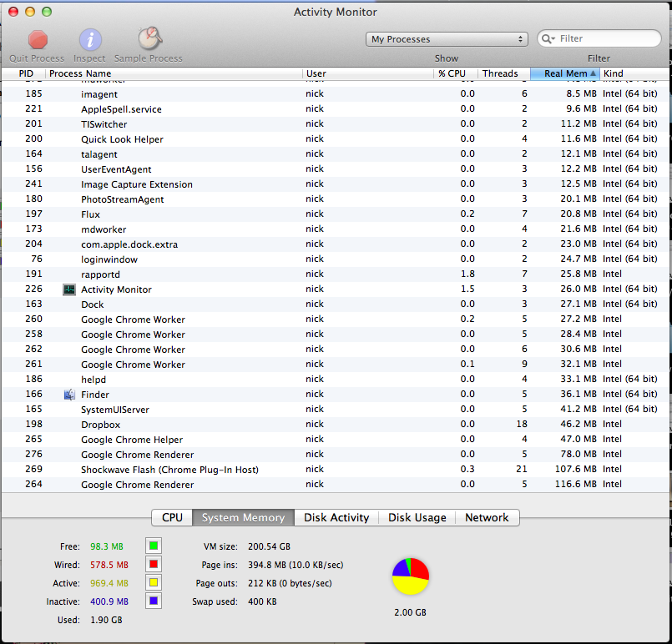The width and height of the screenshot is (672, 644).
Task: Click the Page ins value
Action: (296, 565)
